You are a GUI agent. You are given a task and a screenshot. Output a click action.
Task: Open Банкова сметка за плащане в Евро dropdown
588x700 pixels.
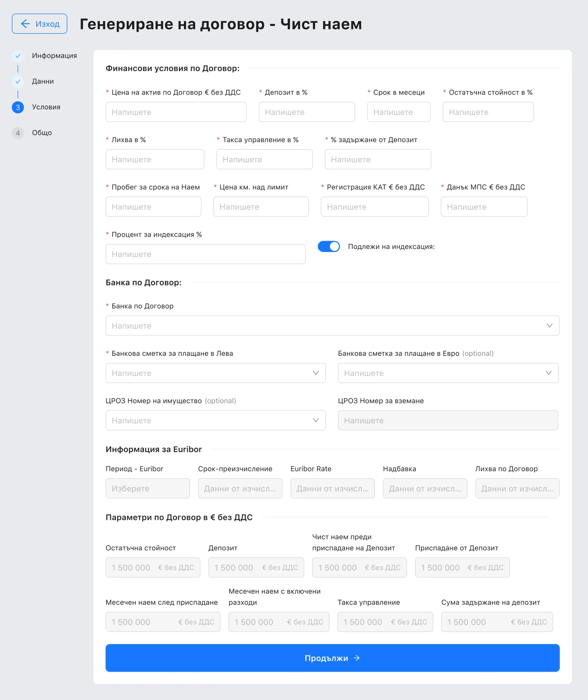pos(448,373)
